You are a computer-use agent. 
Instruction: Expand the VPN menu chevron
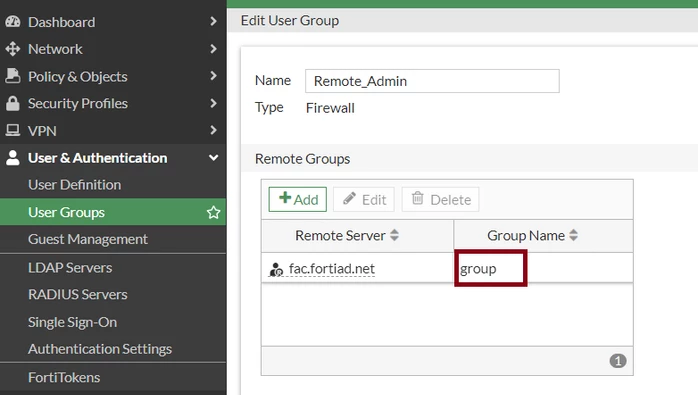213,130
